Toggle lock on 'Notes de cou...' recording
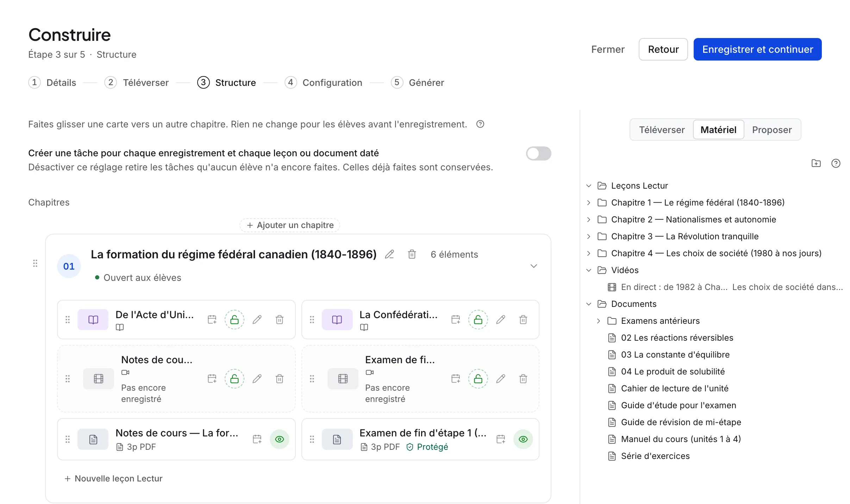This screenshot has width=850, height=504. click(235, 379)
